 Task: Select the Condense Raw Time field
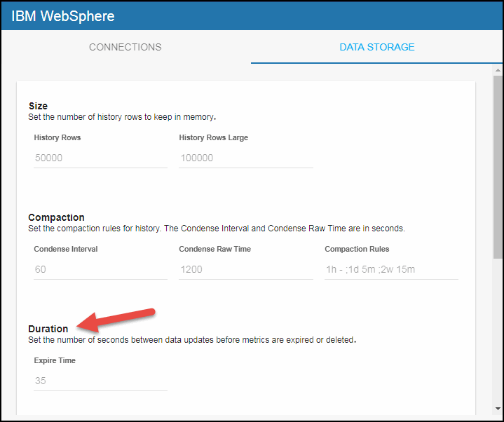pos(245,269)
